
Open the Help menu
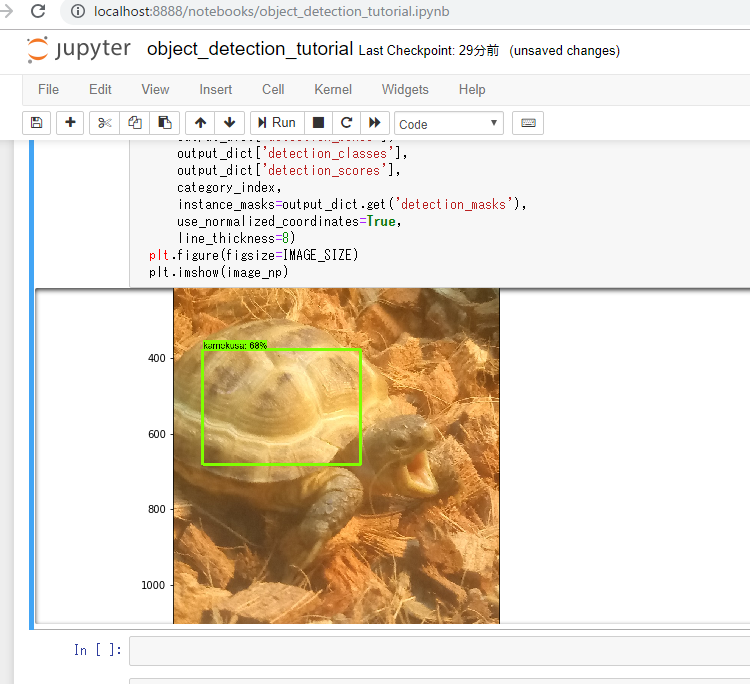point(472,89)
